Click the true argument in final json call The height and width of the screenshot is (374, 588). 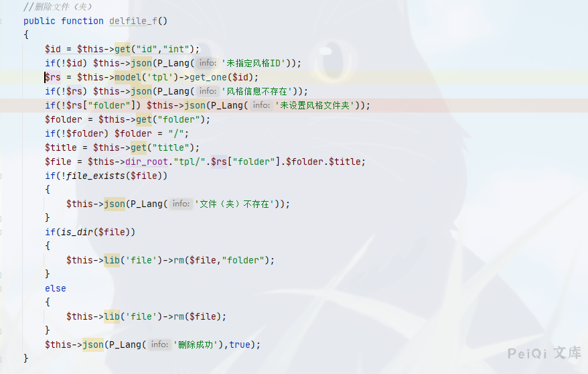(x=240, y=345)
